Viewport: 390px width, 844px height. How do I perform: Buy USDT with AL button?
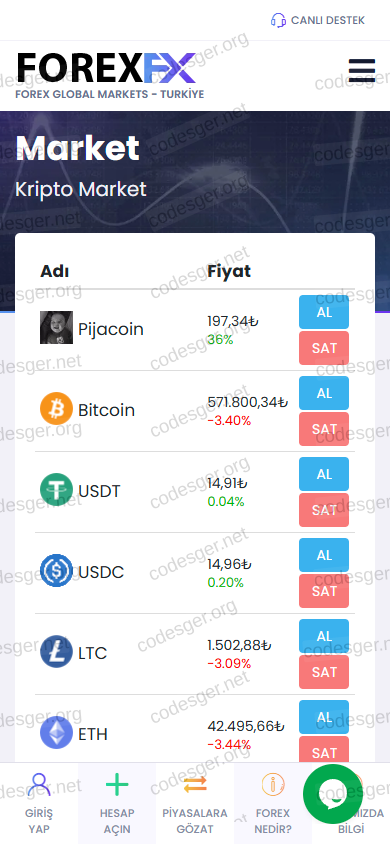[324, 474]
